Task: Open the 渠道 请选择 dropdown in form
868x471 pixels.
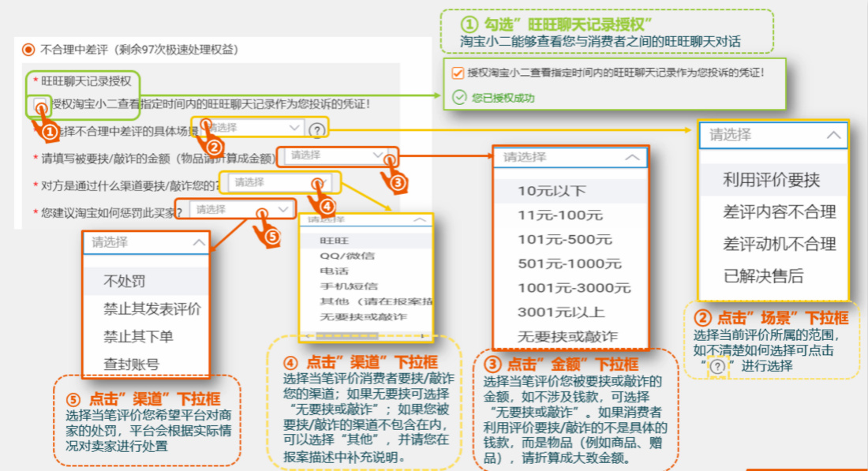Action: (279, 182)
